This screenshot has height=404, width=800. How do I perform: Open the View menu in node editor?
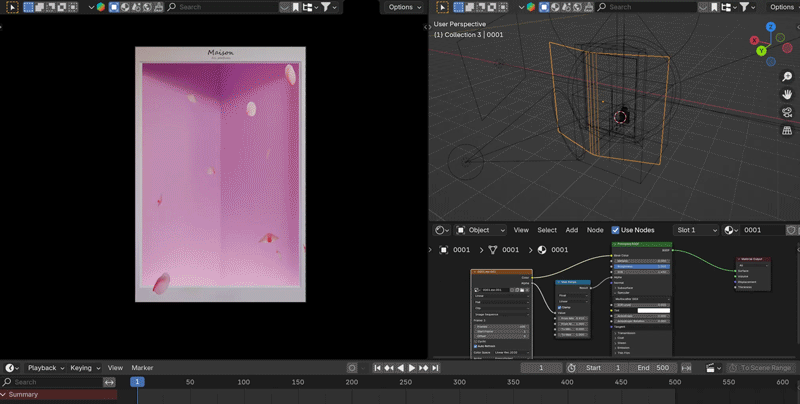pyautogui.click(x=521, y=230)
